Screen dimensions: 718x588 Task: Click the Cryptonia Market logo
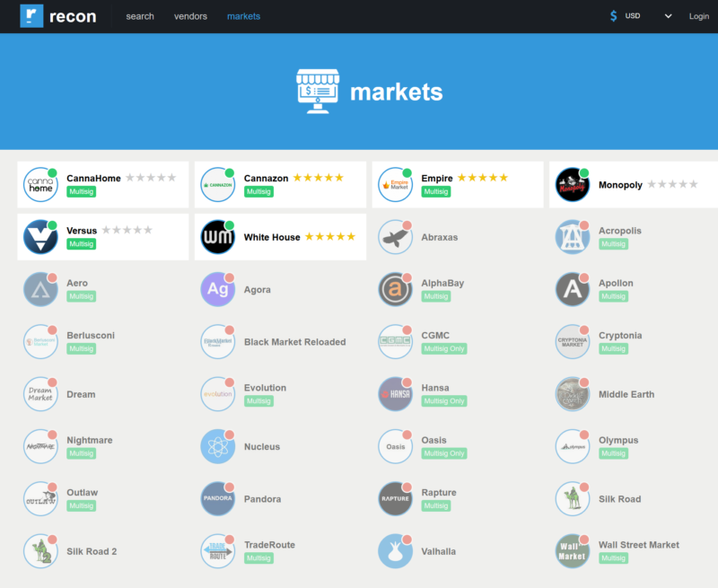pos(573,342)
